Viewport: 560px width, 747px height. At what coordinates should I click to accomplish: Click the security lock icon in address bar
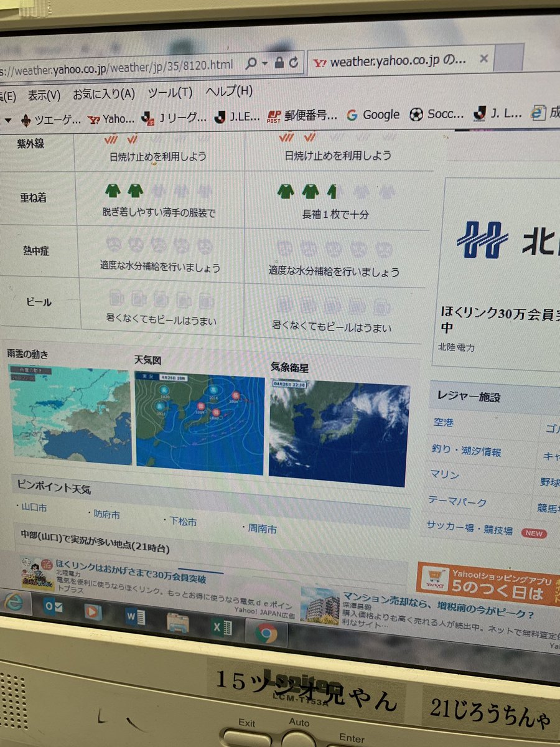click(x=279, y=63)
